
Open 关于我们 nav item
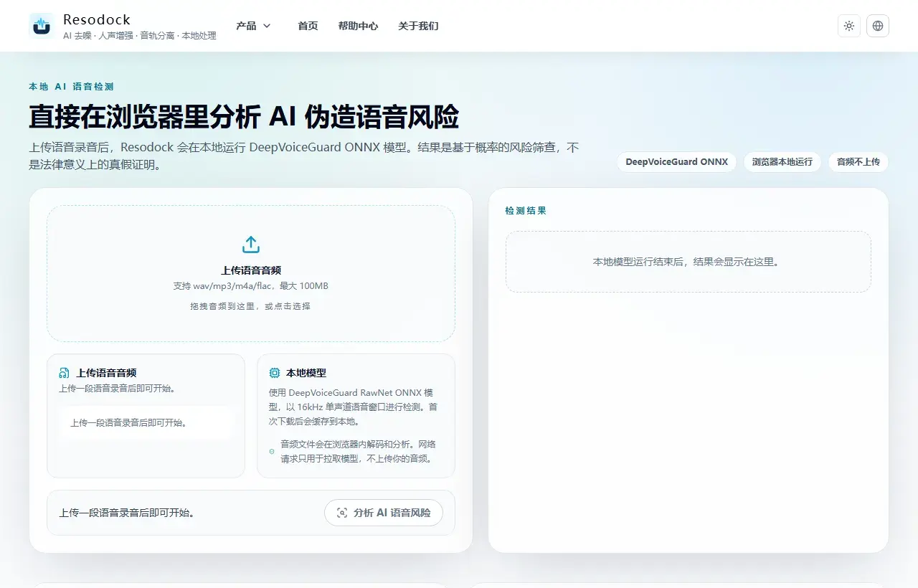click(x=418, y=26)
